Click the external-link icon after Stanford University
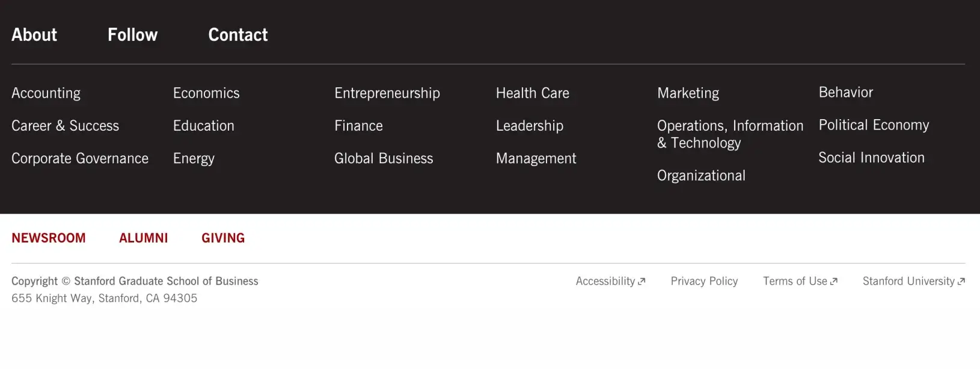Viewport: 980px width, 369px height. tap(961, 282)
